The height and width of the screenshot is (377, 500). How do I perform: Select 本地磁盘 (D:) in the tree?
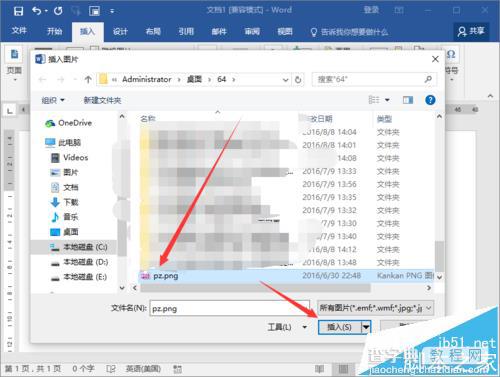[x=79, y=262]
